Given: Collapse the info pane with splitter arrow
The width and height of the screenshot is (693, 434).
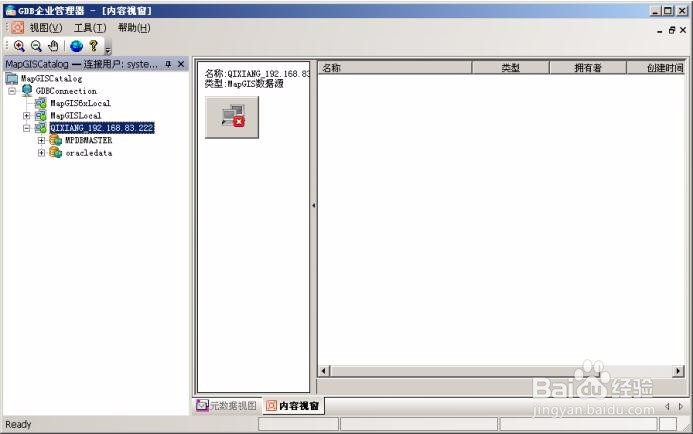Looking at the screenshot, I should (313, 206).
